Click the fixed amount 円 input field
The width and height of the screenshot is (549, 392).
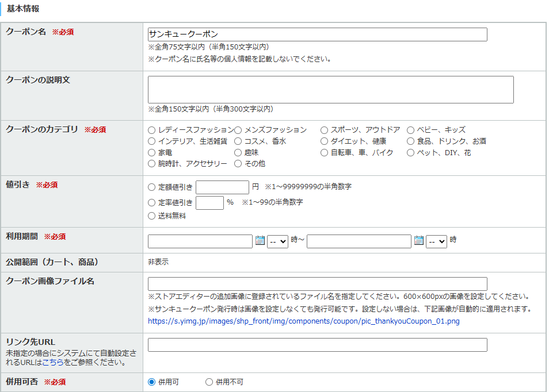tap(222, 187)
